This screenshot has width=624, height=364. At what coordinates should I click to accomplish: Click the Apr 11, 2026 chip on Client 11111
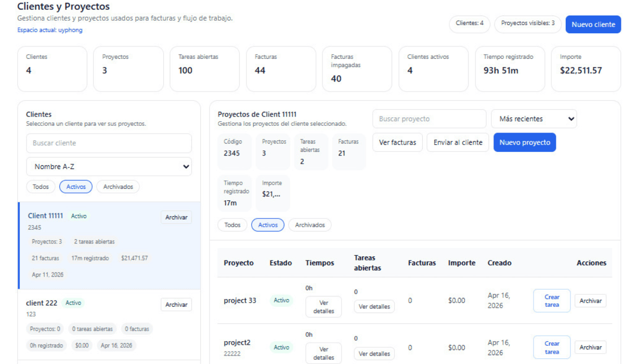pyautogui.click(x=48, y=275)
